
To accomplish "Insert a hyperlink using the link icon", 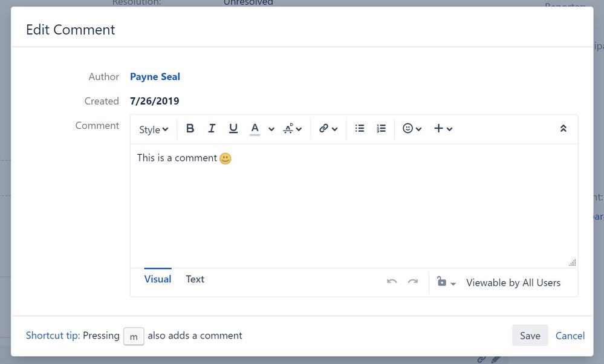I will click(x=324, y=128).
